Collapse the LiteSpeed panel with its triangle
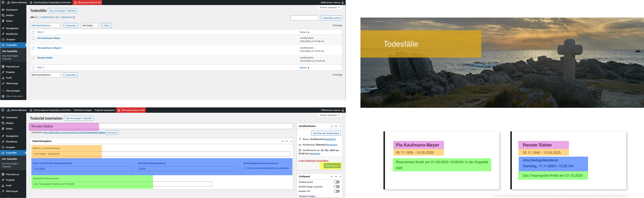The height and width of the screenshot is (198, 644). pyautogui.click(x=340, y=177)
